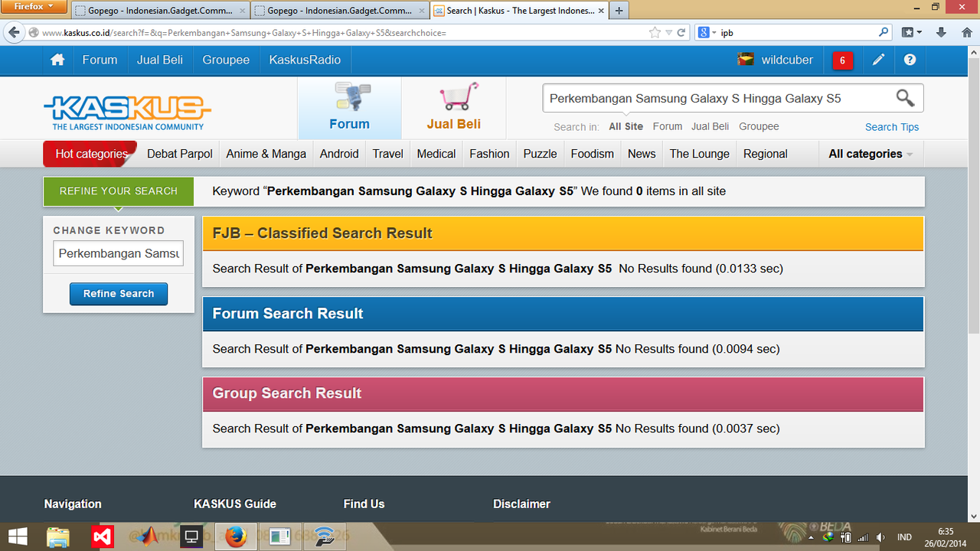Viewport: 980px width, 551px height.
Task: Open the Anime & Manga category
Action: coord(266,154)
